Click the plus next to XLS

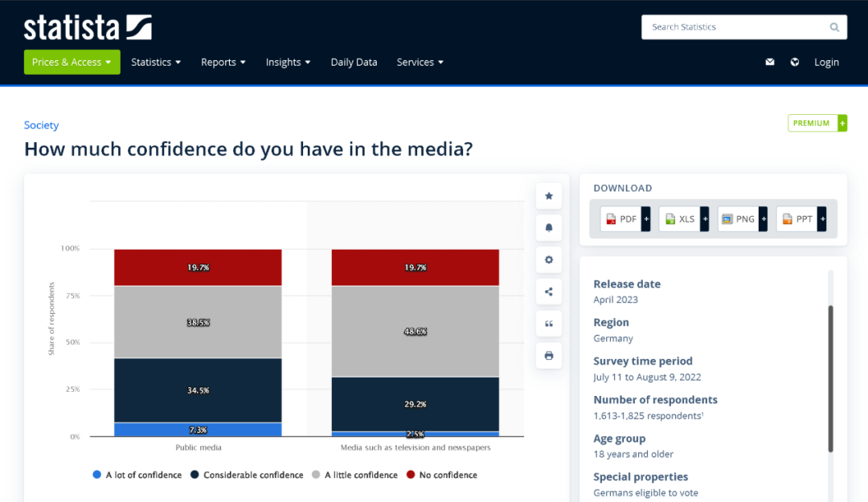click(x=705, y=219)
